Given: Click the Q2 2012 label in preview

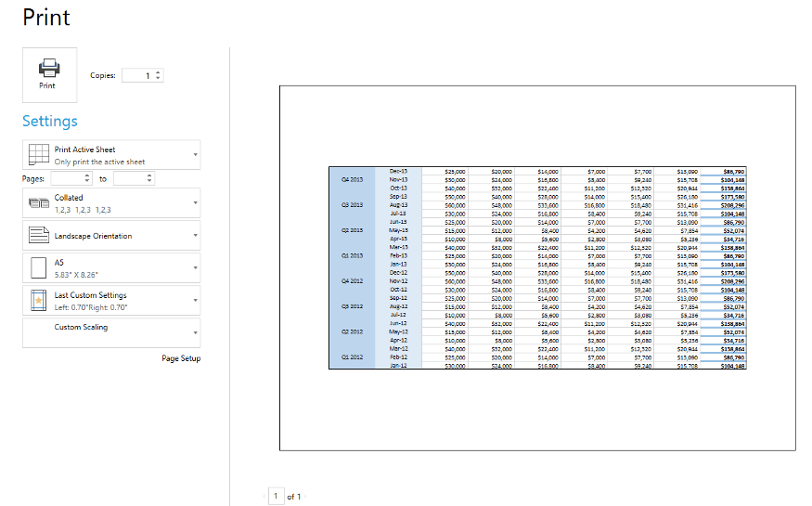Looking at the screenshot, I should click(352, 332).
